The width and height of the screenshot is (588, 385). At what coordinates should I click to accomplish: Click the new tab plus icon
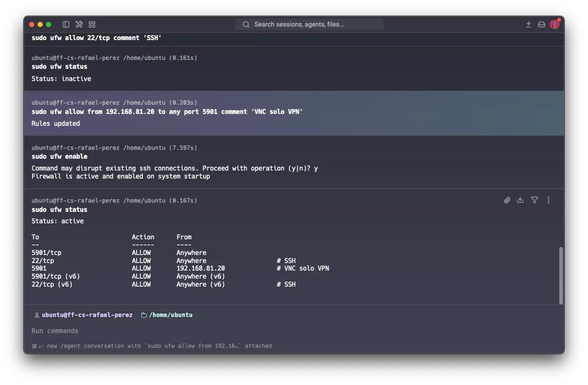click(528, 24)
